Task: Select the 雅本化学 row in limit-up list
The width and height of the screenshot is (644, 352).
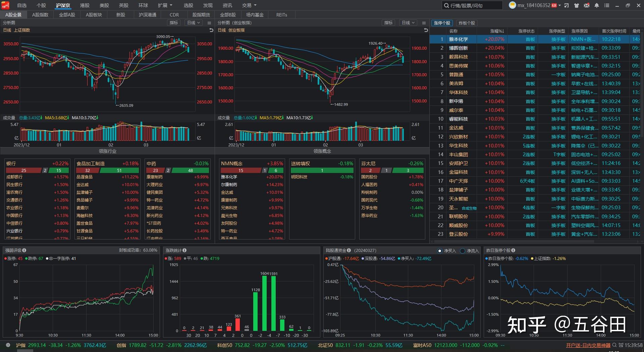Action: 535,39
